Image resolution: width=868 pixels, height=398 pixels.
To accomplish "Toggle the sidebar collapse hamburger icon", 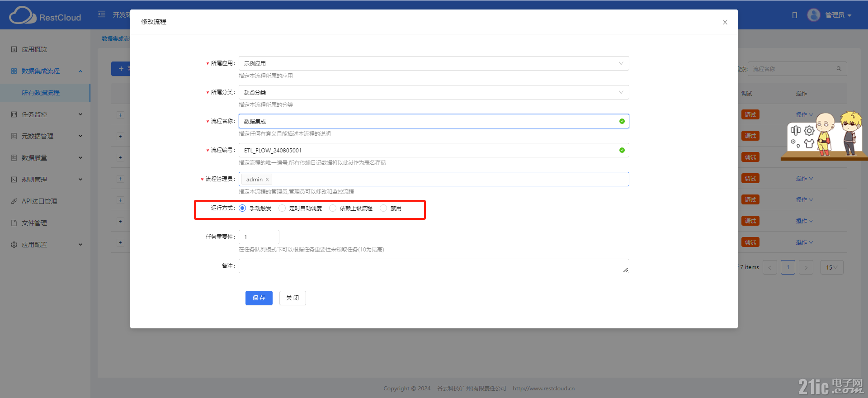I will click(x=102, y=14).
